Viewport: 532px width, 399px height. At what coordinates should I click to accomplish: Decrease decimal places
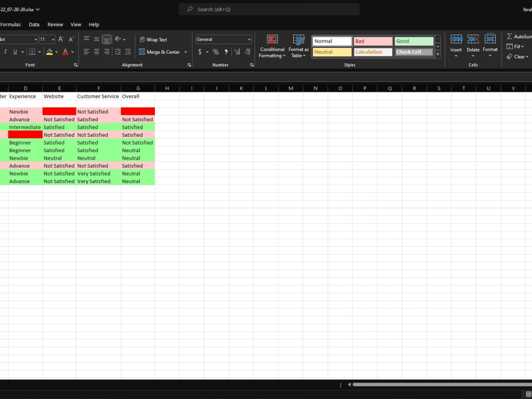coord(247,52)
